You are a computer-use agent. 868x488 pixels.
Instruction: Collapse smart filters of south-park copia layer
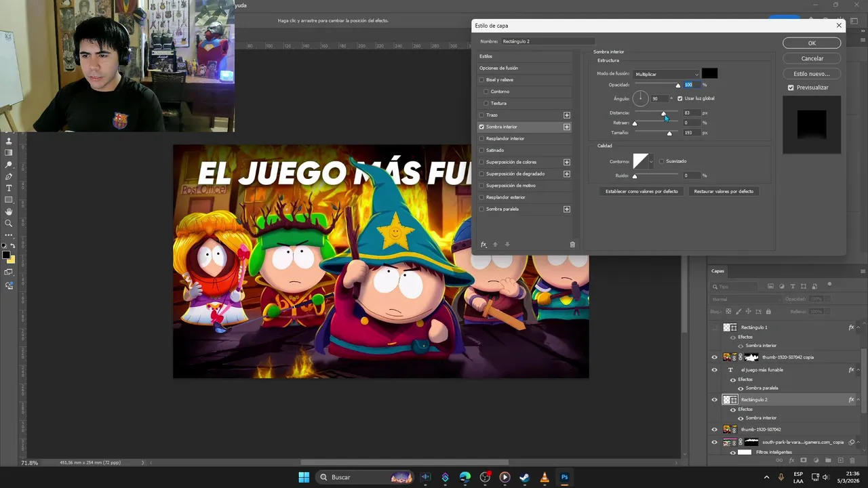(859, 442)
